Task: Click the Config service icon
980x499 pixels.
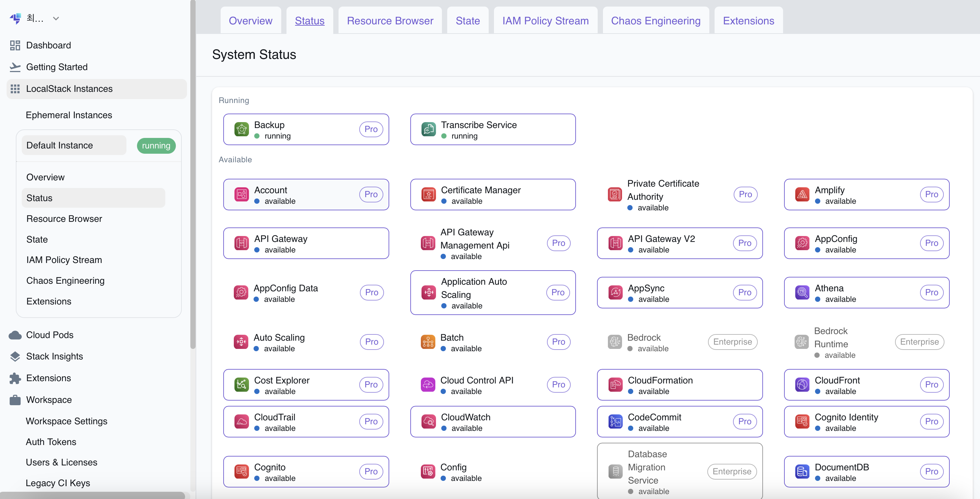Action: tap(428, 472)
